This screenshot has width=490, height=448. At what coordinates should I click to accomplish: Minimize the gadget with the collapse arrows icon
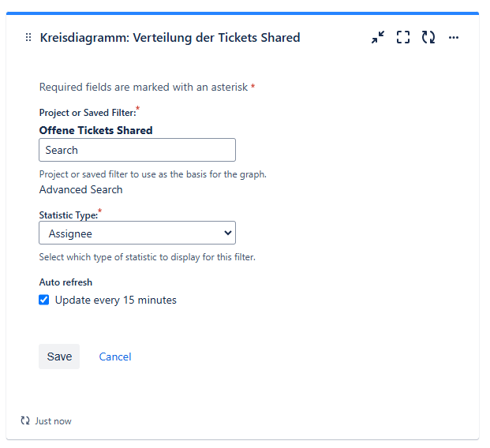(378, 37)
